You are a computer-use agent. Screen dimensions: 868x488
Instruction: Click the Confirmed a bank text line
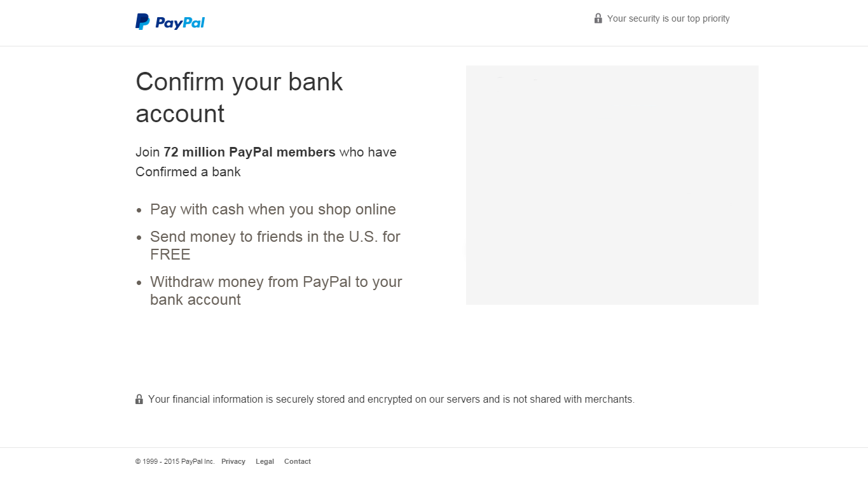coord(188,172)
